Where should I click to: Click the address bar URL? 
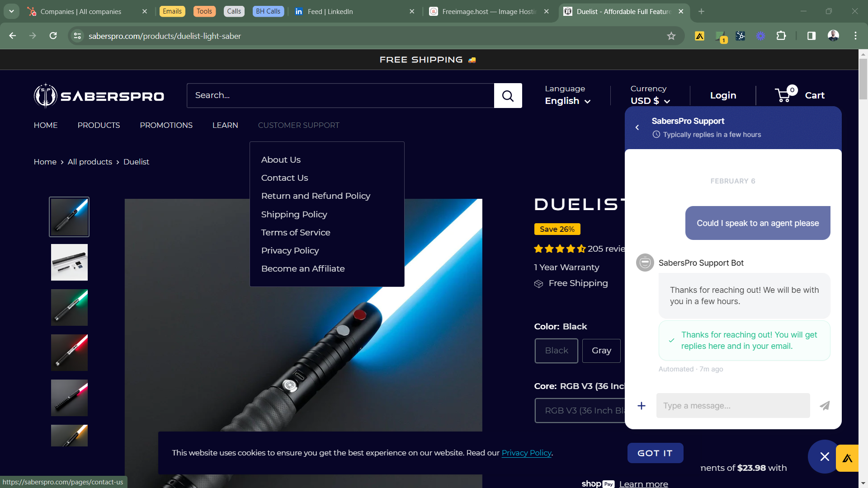coord(165,36)
